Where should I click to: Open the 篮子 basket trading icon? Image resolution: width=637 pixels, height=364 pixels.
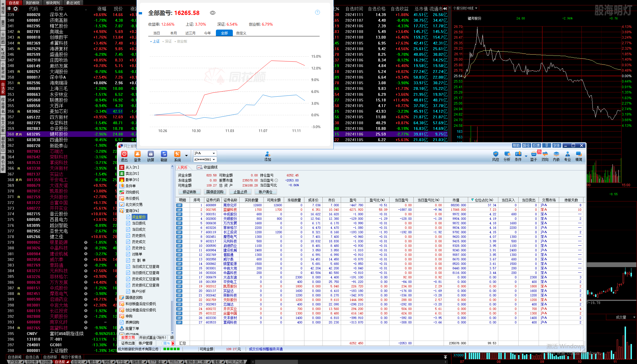click(x=534, y=156)
